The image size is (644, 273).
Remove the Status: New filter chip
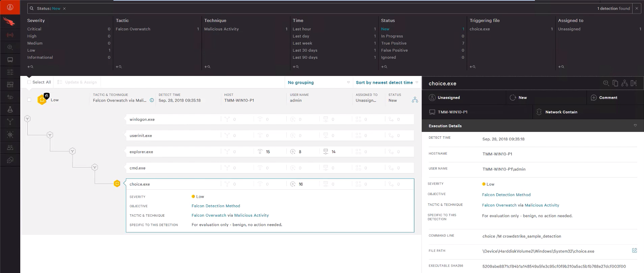point(65,8)
